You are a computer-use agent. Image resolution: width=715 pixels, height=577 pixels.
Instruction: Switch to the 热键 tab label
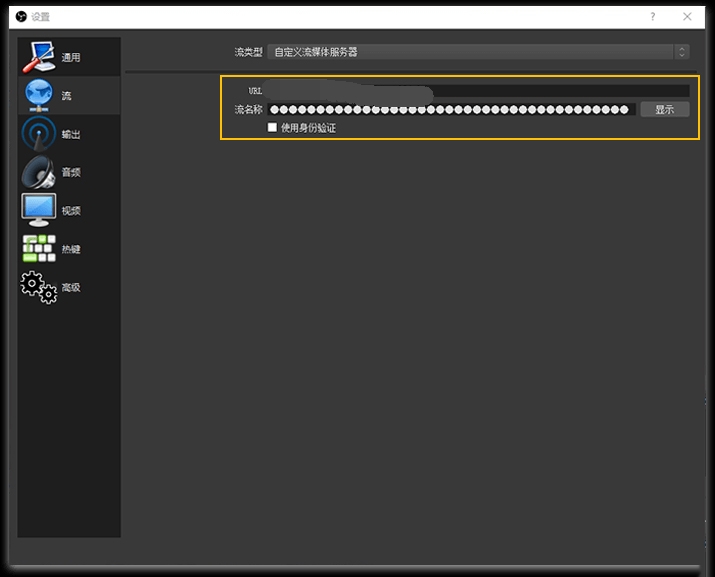click(x=71, y=249)
